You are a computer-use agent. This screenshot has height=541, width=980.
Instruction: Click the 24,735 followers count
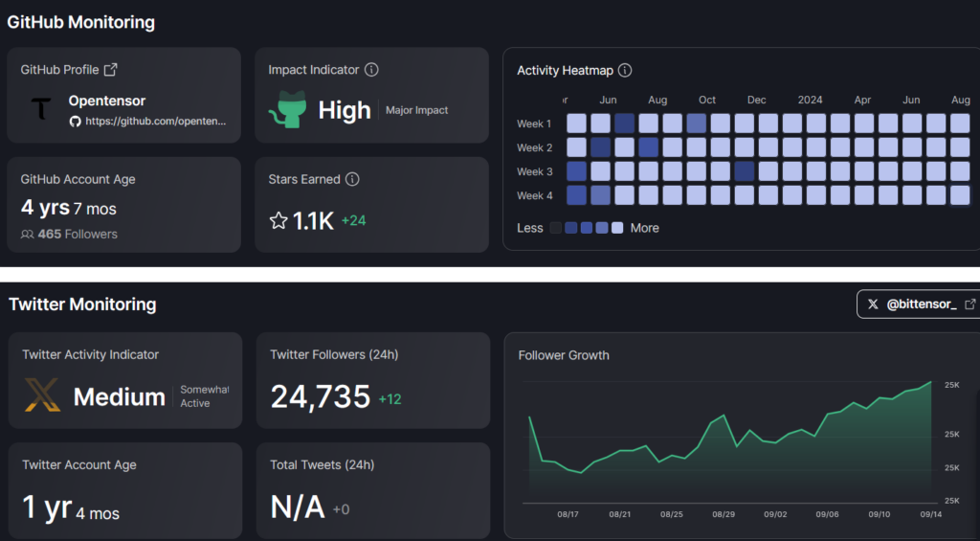point(321,396)
